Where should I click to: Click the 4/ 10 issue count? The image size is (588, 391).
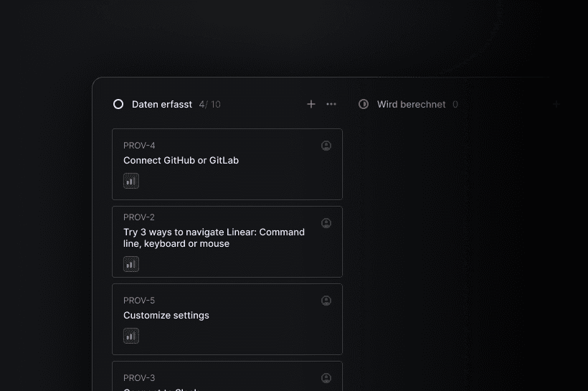click(209, 104)
